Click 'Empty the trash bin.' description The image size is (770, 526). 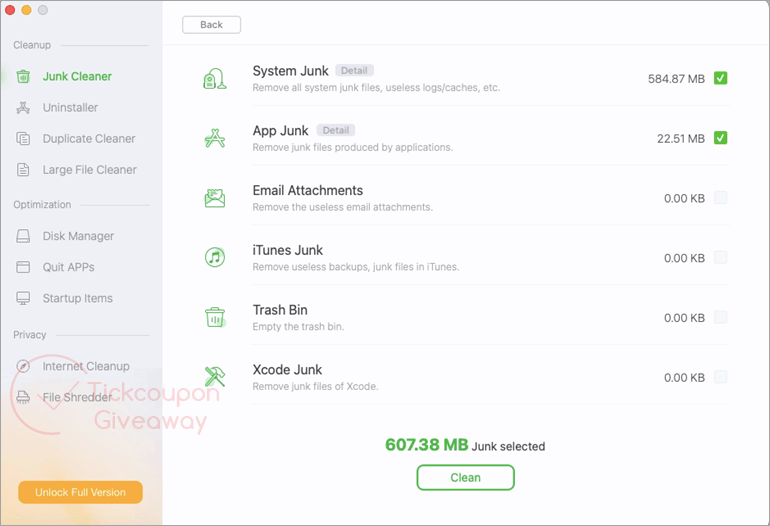pyautogui.click(x=298, y=327)
